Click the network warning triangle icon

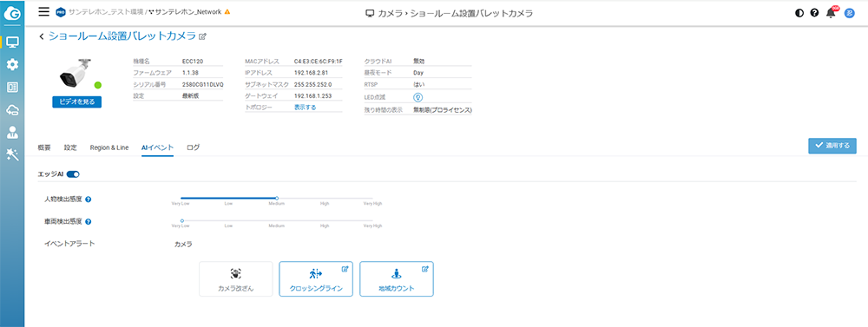tap(227, 11)
